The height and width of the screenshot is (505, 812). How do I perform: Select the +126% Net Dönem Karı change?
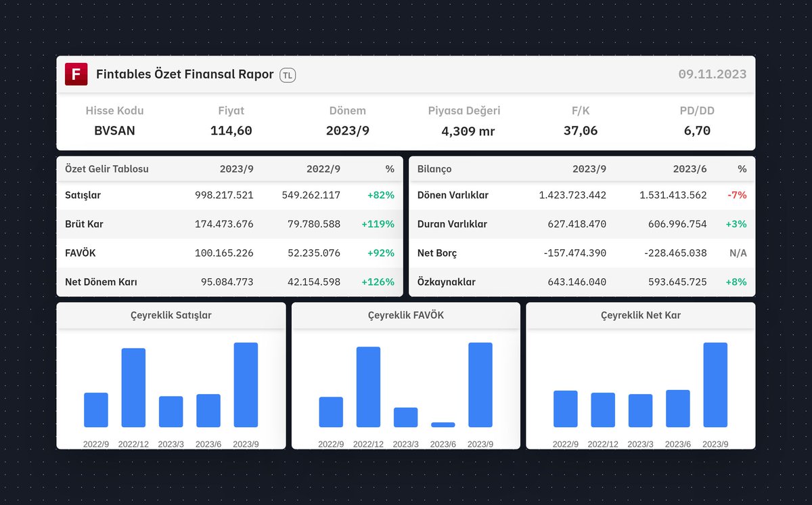[379, 282]
